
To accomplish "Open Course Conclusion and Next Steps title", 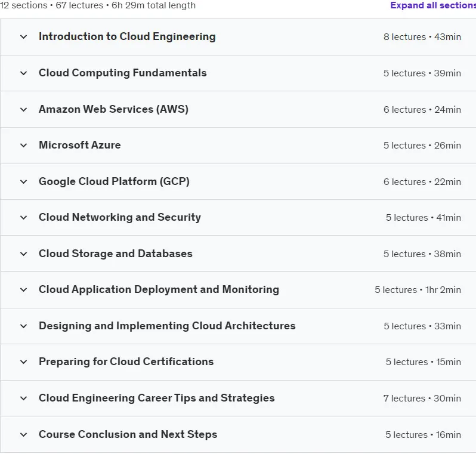I will point(128,434).
